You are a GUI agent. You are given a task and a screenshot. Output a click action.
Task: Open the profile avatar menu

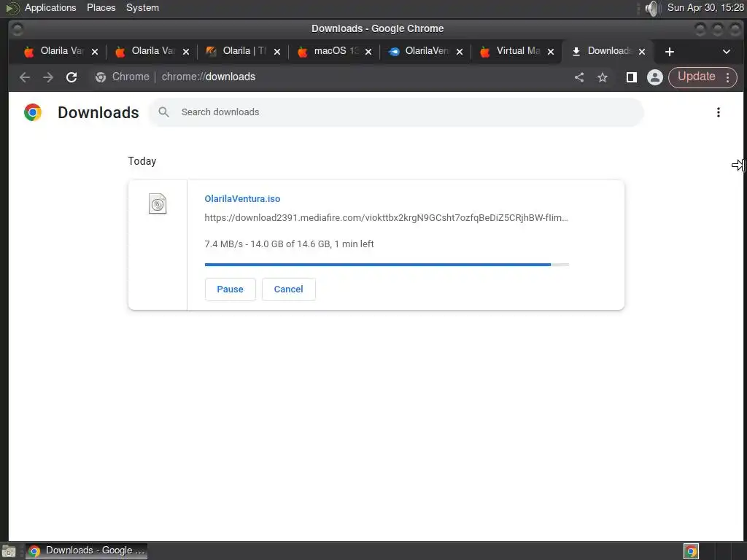(655, 77)
